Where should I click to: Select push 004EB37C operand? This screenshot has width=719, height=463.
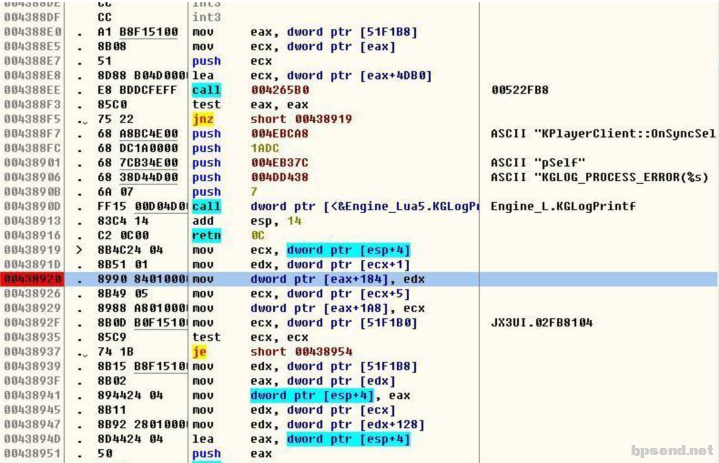[280, 163]
